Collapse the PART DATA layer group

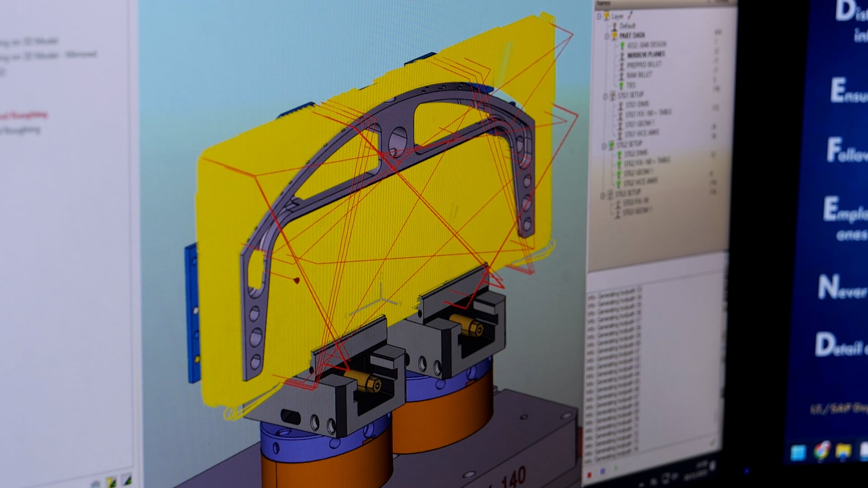(x=607, y=36)
